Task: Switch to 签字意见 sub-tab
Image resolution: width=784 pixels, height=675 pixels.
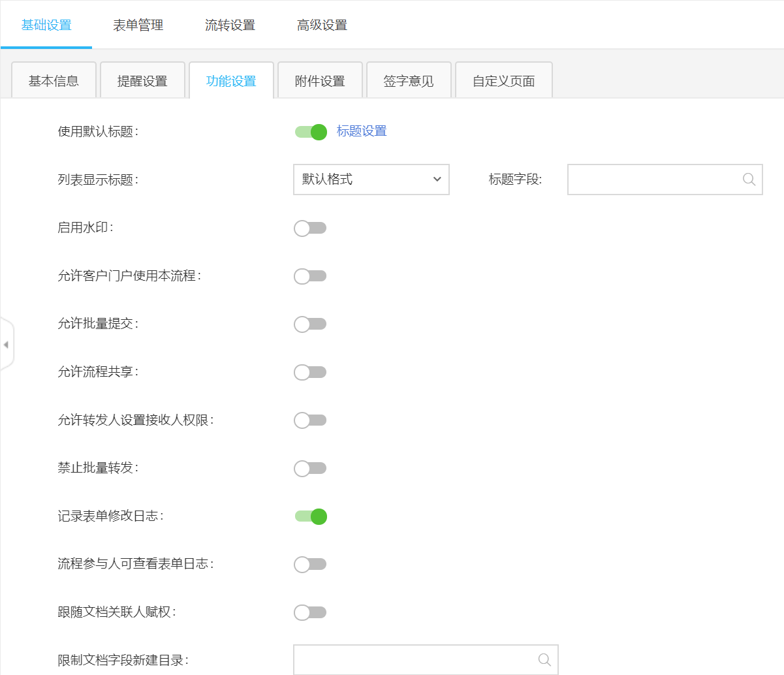Action: click(x=409, y=81)
